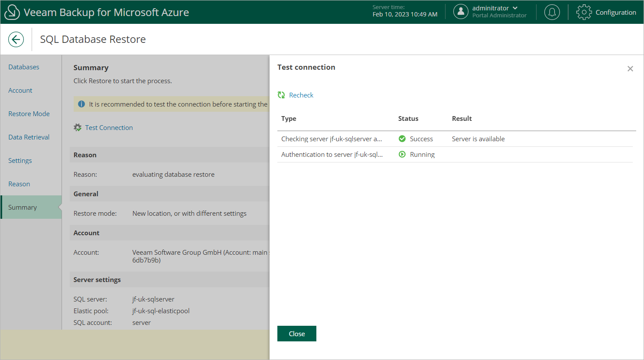Switch to the Data Retrieval step
The height and width of the screenshot is (360, 644).
(x=29, y=137)
